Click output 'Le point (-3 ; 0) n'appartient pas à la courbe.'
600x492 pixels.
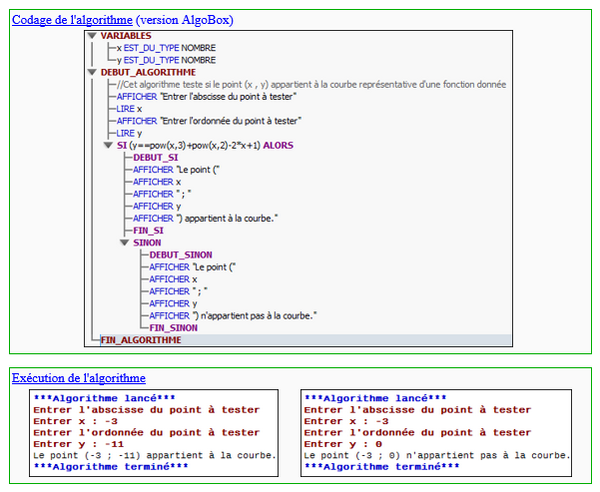437,456
